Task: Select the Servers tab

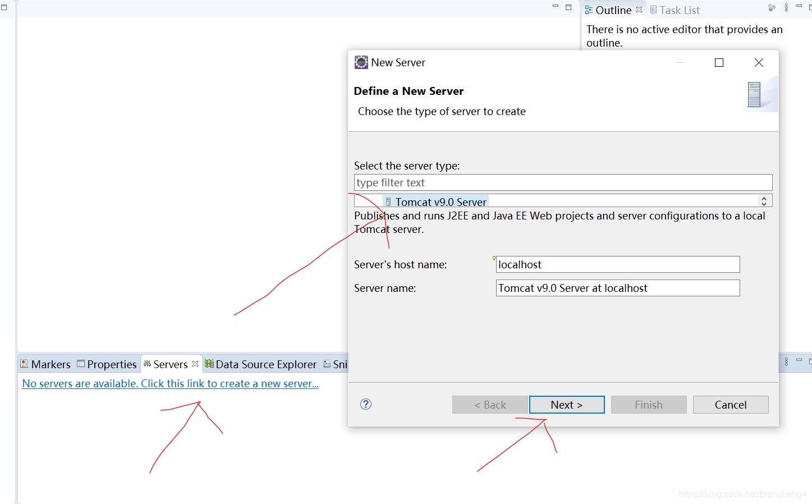Action: [171, 364]
